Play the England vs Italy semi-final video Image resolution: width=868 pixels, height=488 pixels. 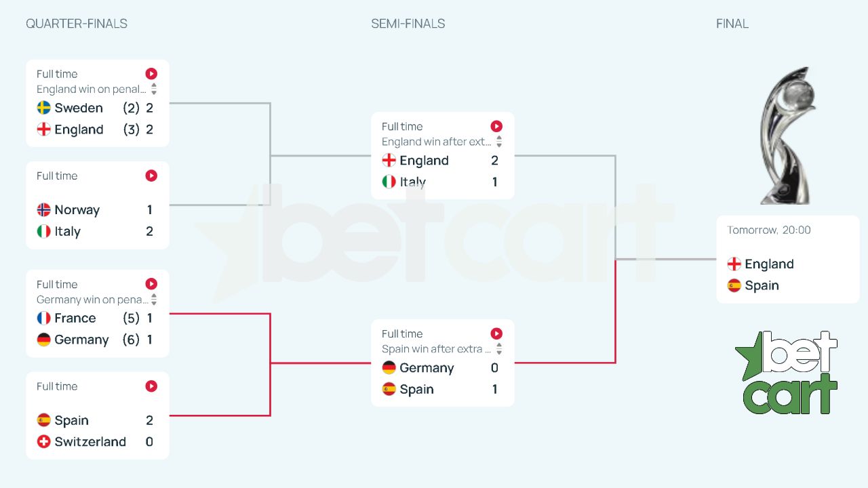496,126
